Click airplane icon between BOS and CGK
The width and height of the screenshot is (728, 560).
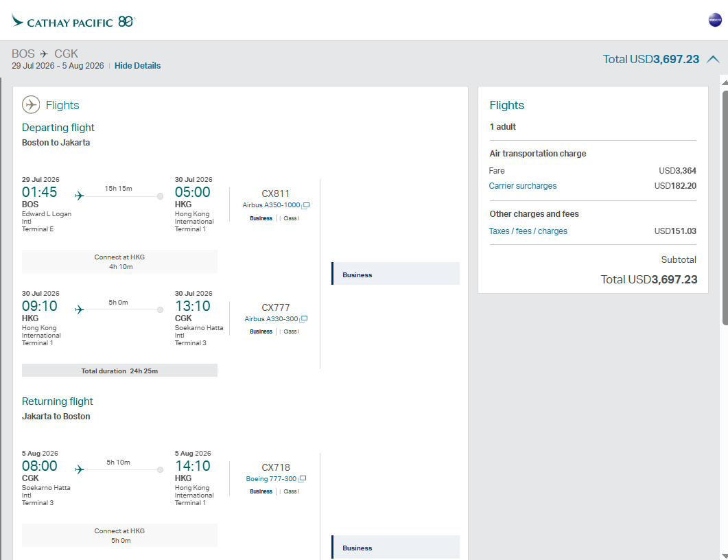44,54
